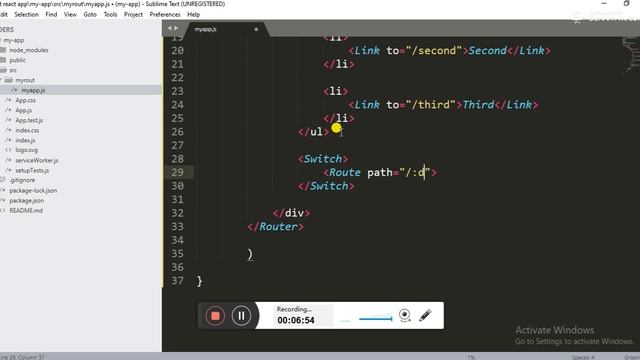This screenshot has width=640, height=360.
Task: Open App.css file
Action: [25, 100]
